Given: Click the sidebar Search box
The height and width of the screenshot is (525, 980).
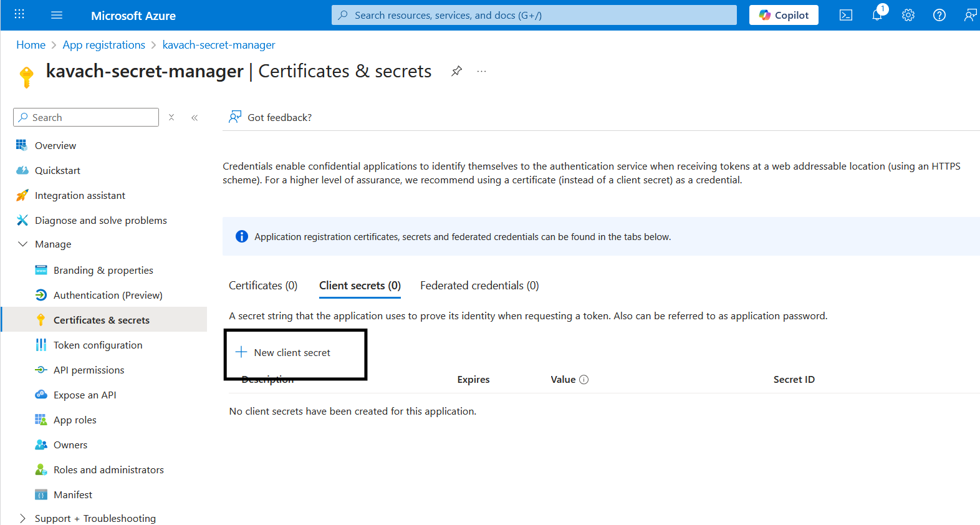Looking at the screenshot, I should click(x=86, y=117).
